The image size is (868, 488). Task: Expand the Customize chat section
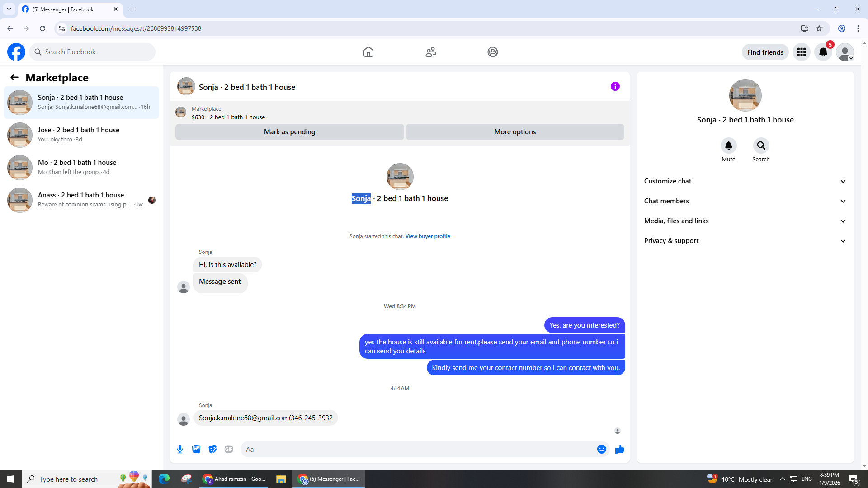click(x=745, y=181)
